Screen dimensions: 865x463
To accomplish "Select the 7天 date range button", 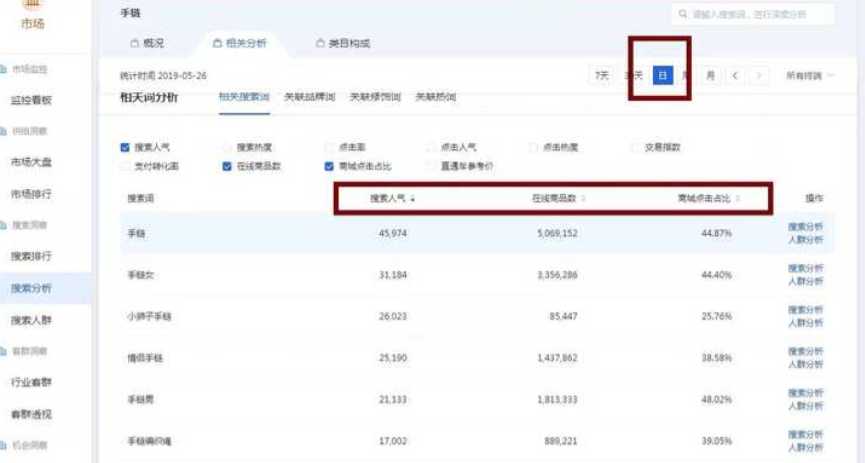I will [602, 76].
